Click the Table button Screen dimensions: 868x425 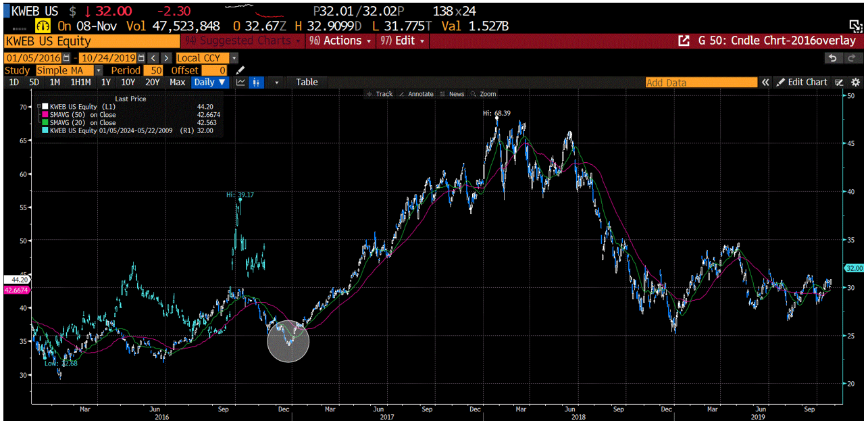(307, 82)
